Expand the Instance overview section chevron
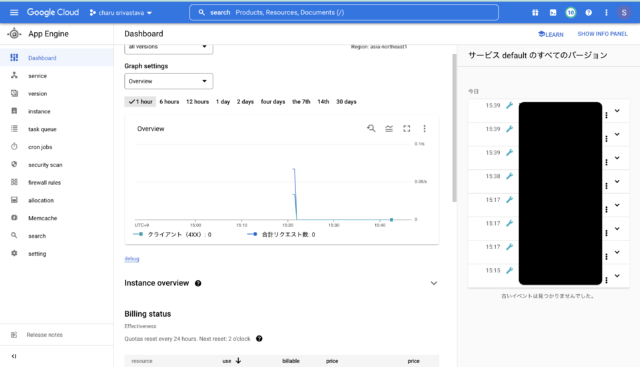 (434, 283)
